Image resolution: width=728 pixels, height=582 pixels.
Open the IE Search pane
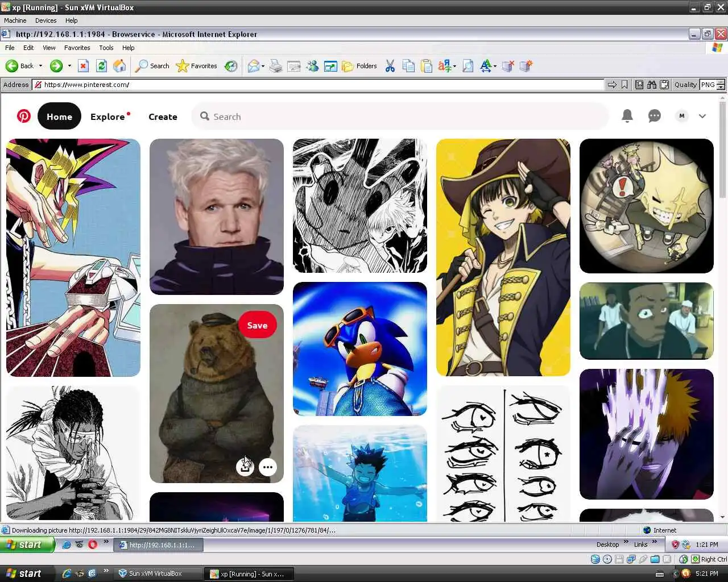pos(152,66)
